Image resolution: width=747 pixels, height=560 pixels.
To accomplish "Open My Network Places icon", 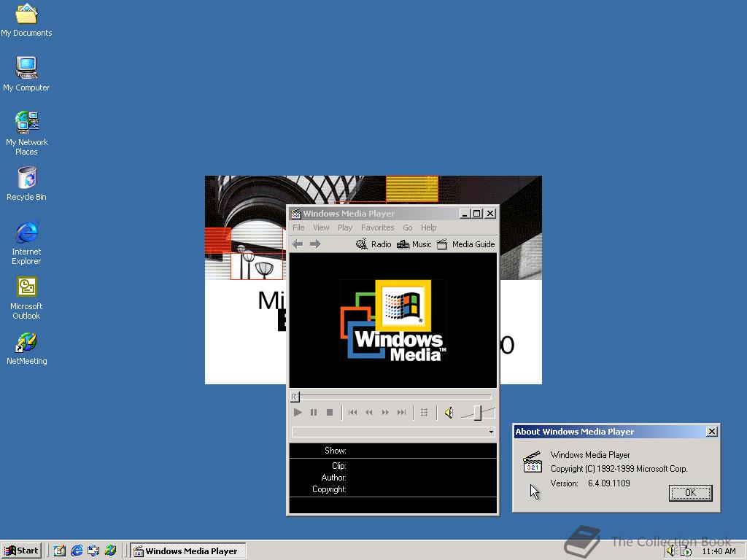I will 27,133.
